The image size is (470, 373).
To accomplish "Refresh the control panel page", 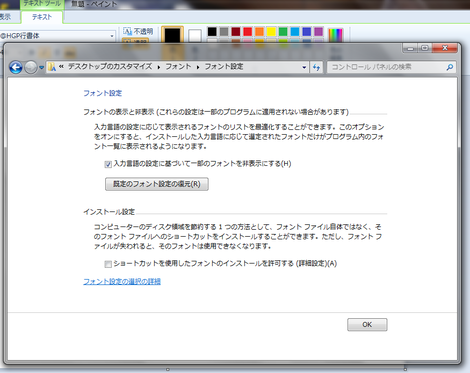I will click(316, 67).
